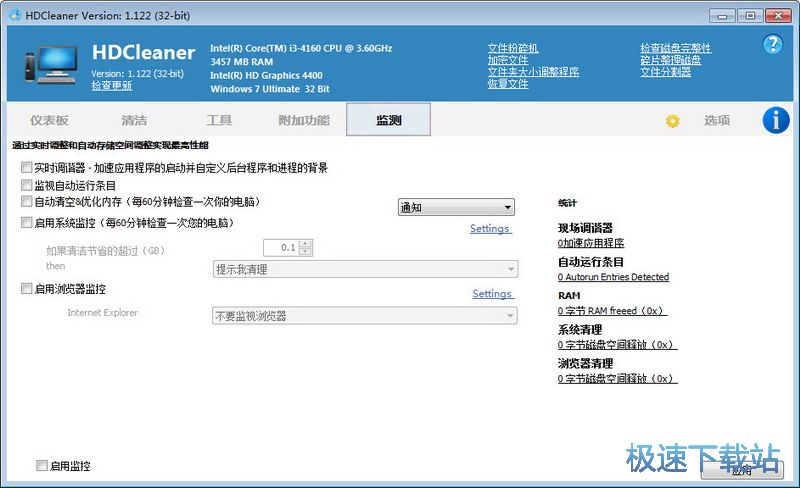
Task: Click 检查磁盘完整性 link
Action: coord(676,48)
